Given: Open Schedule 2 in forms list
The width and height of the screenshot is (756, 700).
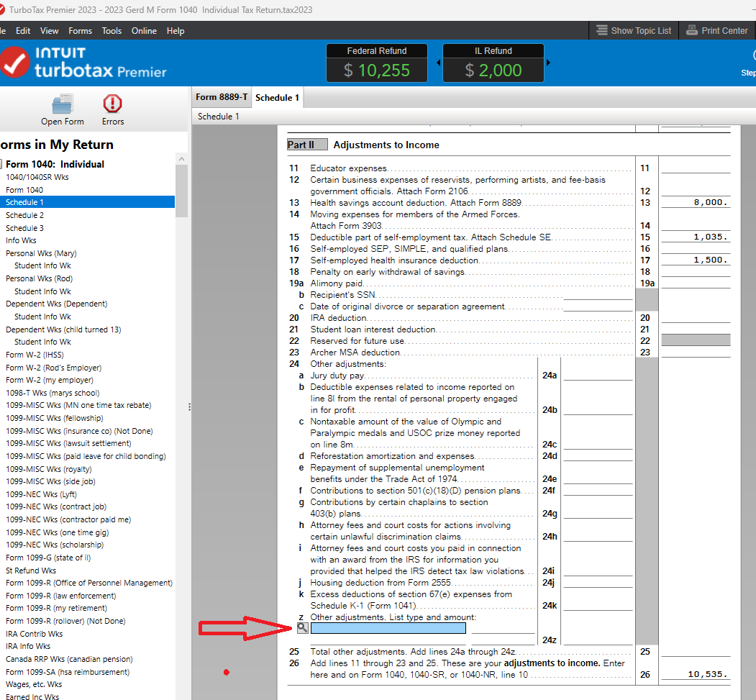Looking at the screenshot, I should click(x=24, y=215).
